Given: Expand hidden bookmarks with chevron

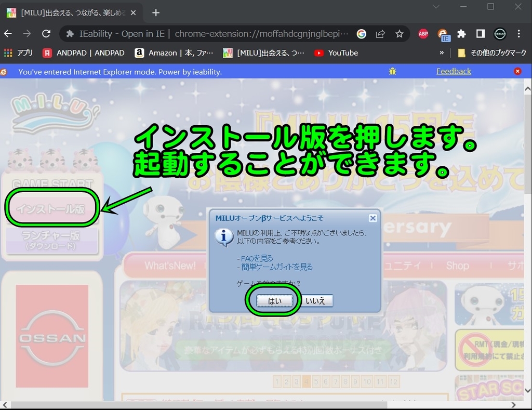Looking at the screenshot, I should pyautogui.click(x=442, y=53).
